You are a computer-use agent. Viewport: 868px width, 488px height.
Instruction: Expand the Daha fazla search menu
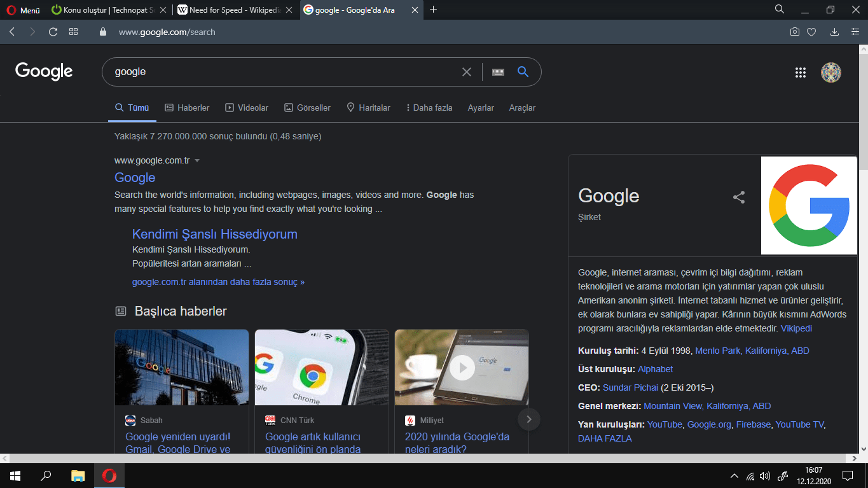(x=429, y=108)
